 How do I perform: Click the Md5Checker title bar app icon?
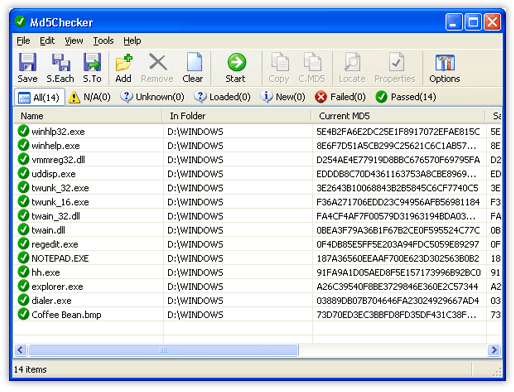pos(20,22)
